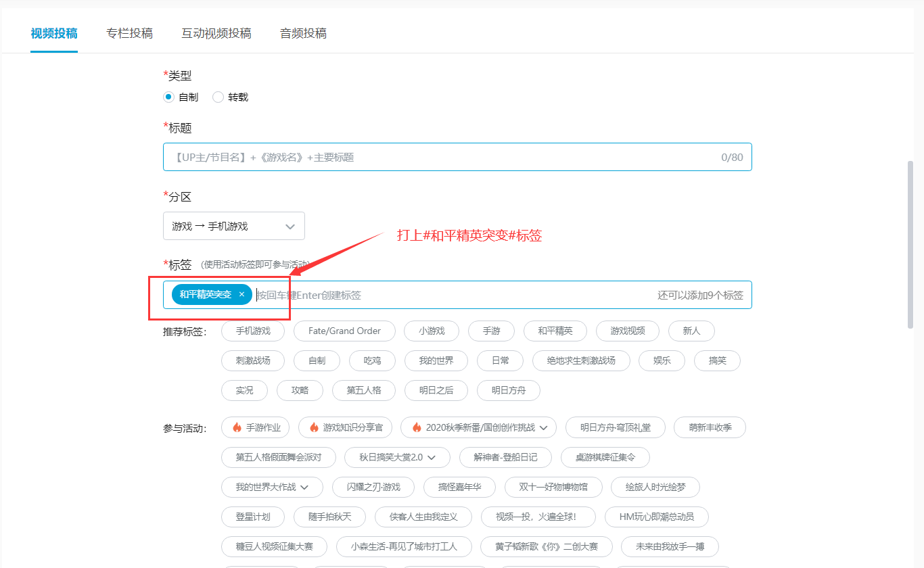Join the 双十一好物博物馆 activity
This screenshot has width=924, height=568.
pyautogui.click(x=553, y=488)
